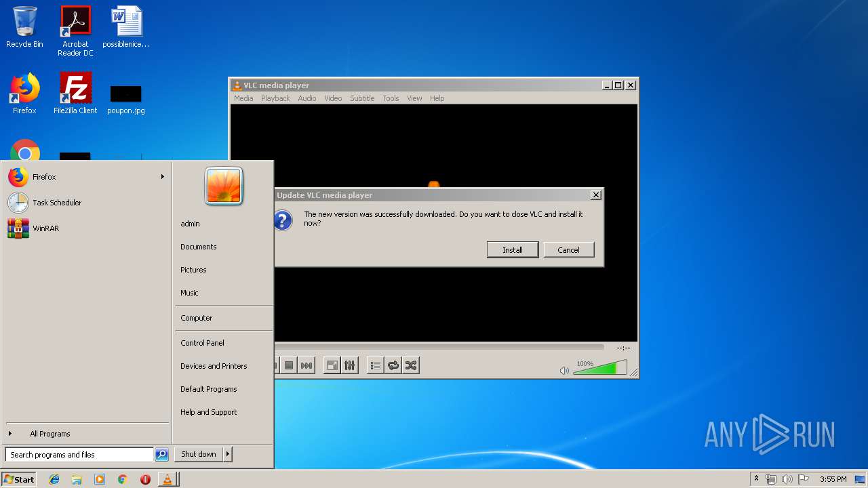The image size is (868, 488).
Task: Open the network tray icon
Action: pyautogui.click(x=771, y=479)
